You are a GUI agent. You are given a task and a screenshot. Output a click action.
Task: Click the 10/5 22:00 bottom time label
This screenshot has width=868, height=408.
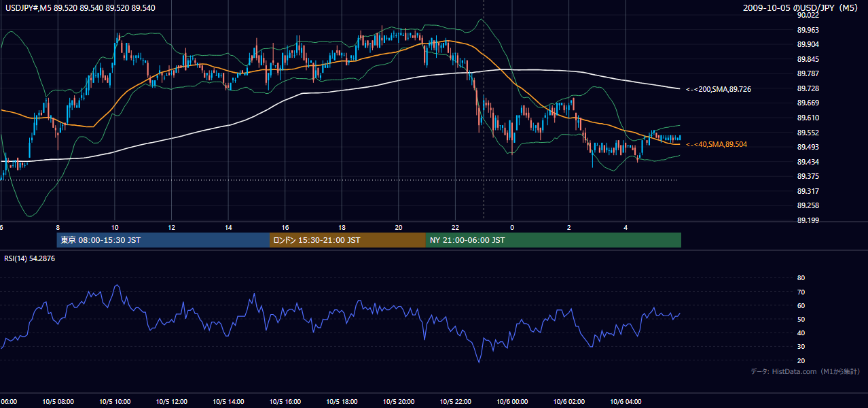(455, 401)
